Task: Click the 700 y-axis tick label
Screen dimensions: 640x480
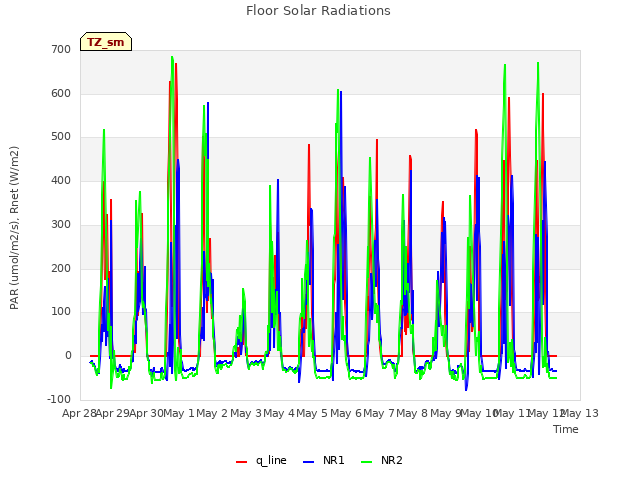Action: point(61,49)
